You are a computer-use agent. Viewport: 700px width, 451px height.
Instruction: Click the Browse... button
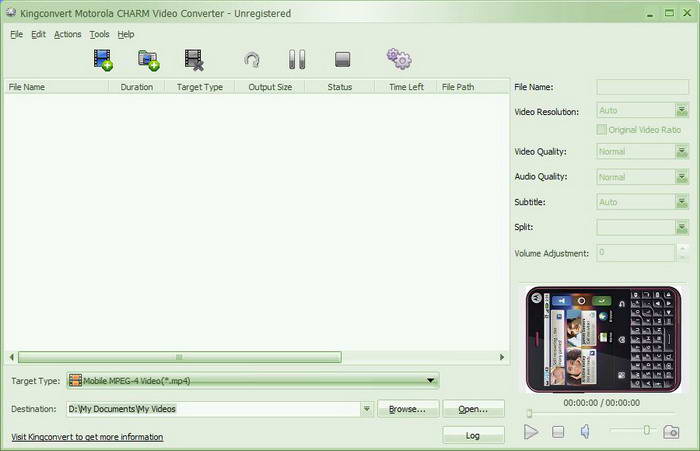[x=408, y=409]
